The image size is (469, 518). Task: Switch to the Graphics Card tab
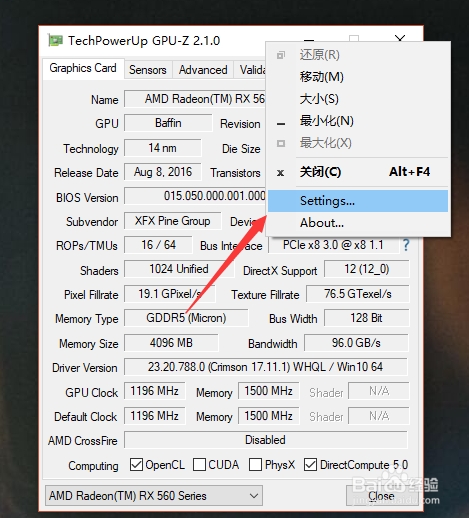(83, 68)
